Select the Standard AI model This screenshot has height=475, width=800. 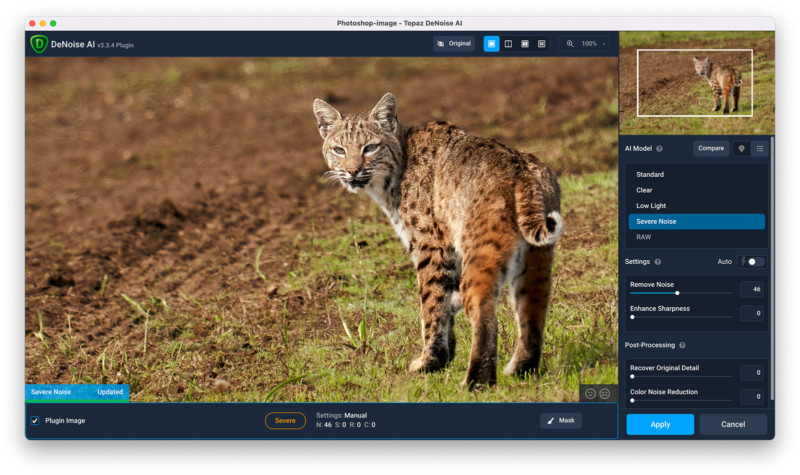point(696,174)
